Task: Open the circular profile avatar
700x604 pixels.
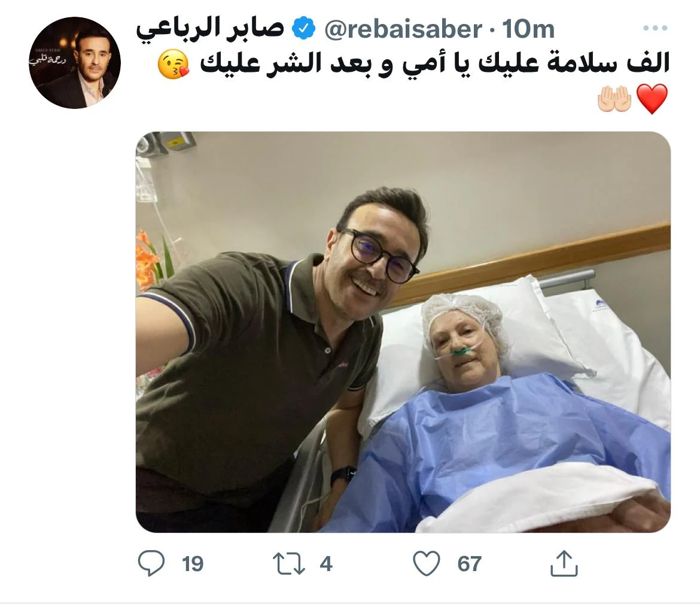Action: point(75,62)
